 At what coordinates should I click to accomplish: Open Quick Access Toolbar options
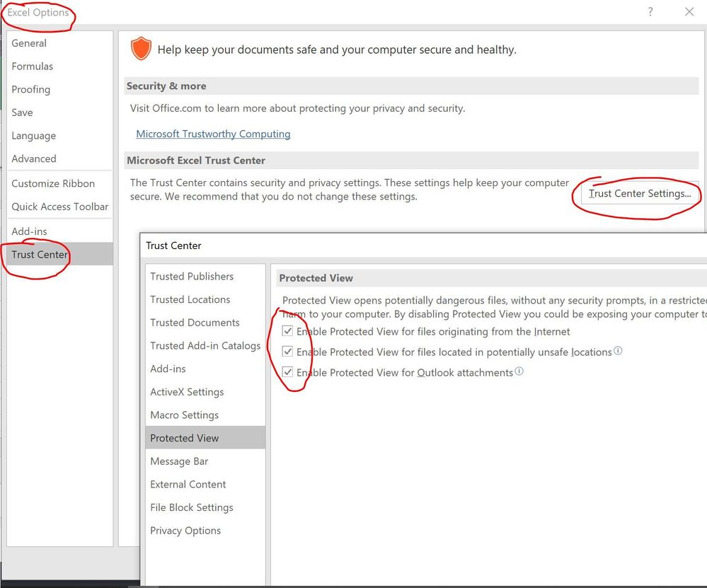[60, 207]
